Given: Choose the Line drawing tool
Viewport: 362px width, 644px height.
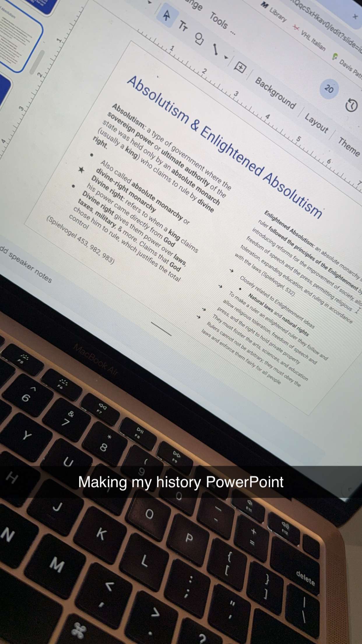Looking at the screenshot, I should [x=215, y=49].
